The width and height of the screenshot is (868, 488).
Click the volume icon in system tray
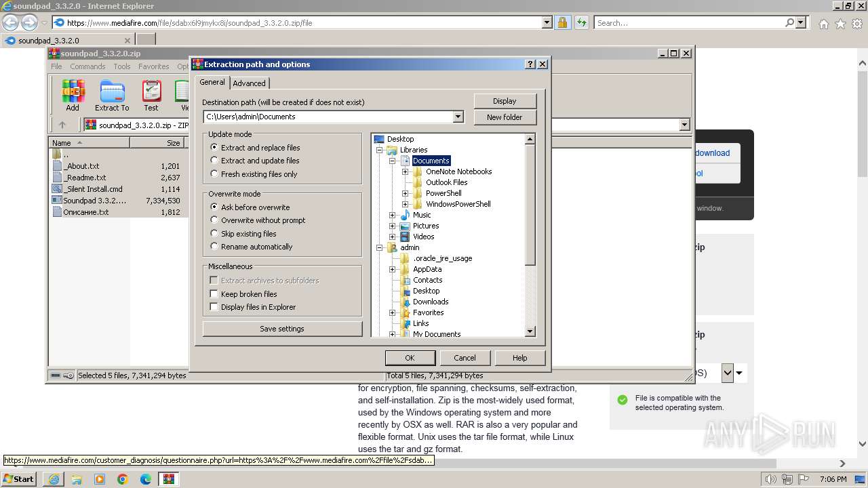[x=771, y=479]
